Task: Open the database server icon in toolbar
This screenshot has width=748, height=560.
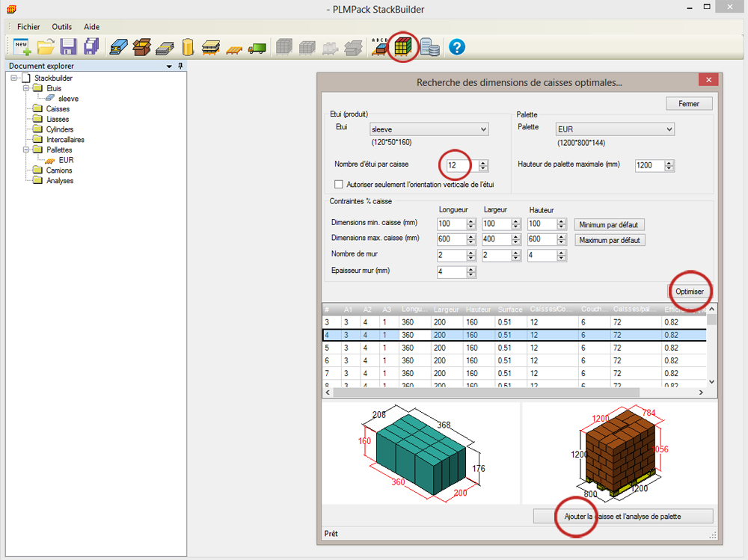Action: coord(429,47)
